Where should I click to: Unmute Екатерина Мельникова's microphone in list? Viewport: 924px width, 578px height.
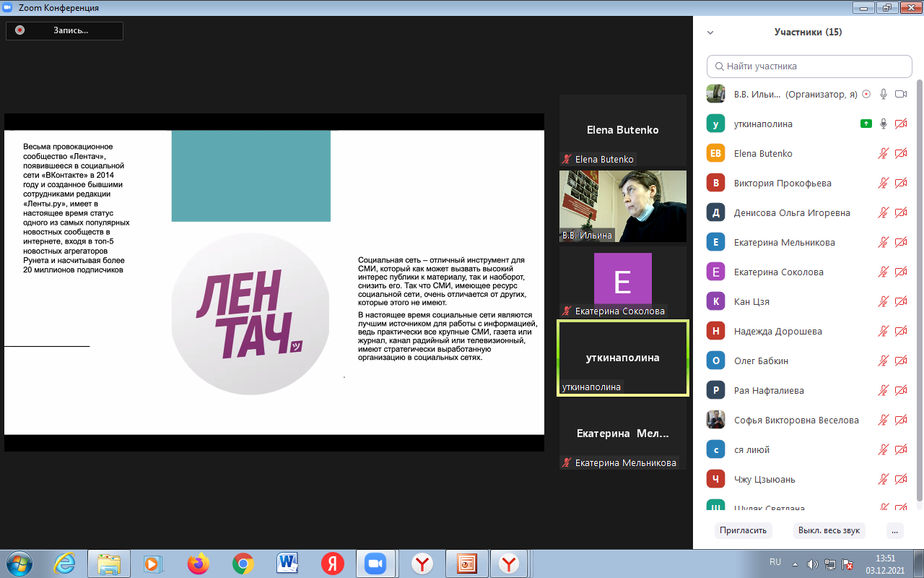(x=883, y=242)
